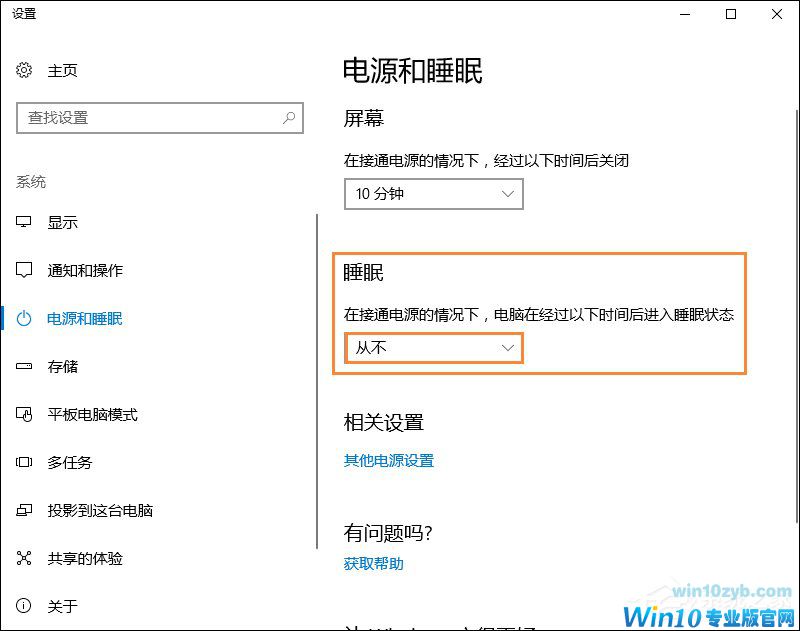
Task: Open the sleep 从不 dropdown
Action: [x=433, y=348]
